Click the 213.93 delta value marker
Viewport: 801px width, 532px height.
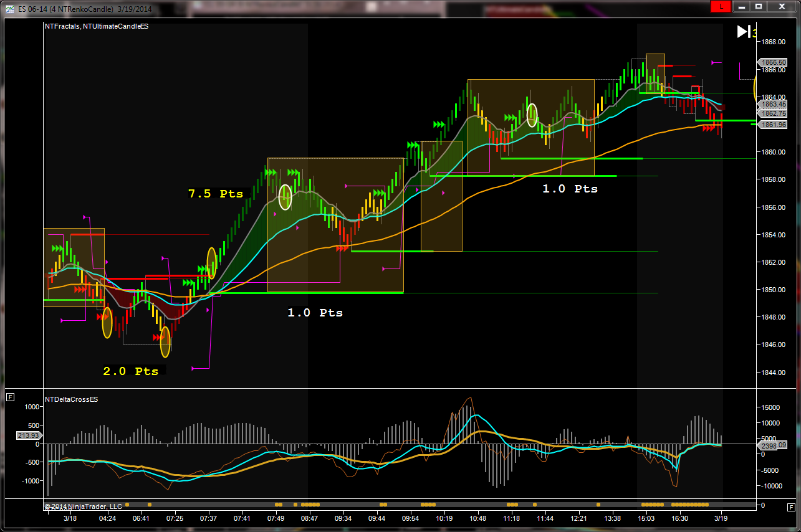click(28, 435)
